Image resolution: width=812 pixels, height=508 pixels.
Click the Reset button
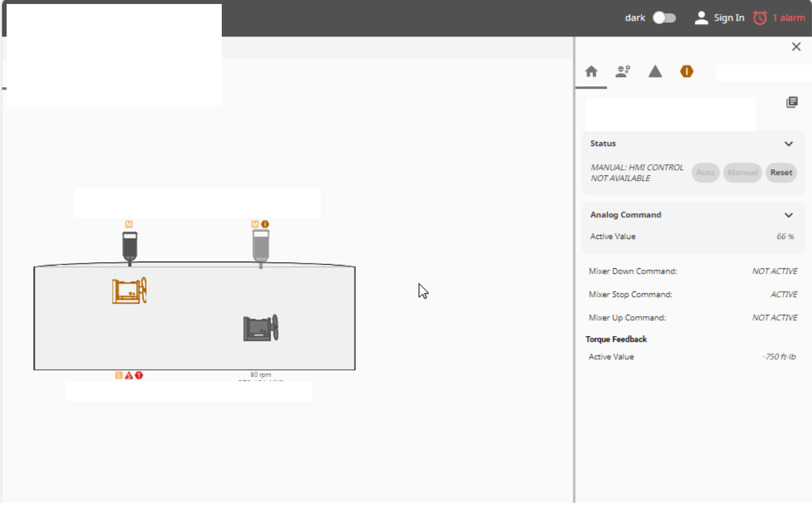click(x=781, y=173)
